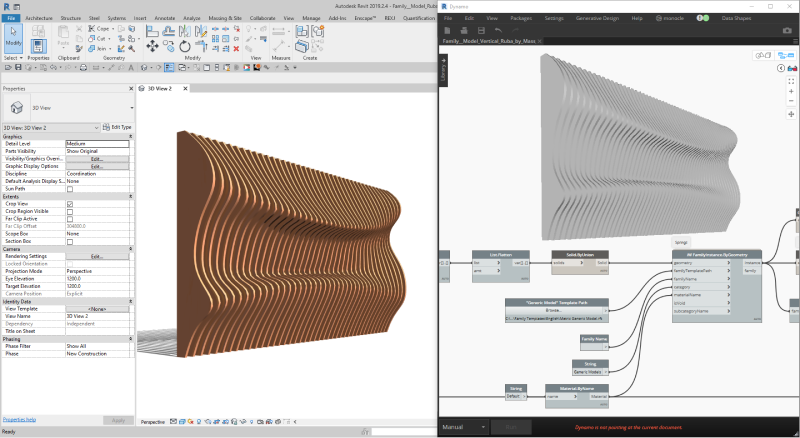Screen dimensions: 800x438
Task: Click the Dynamo save file icon
Action: (x=481, y=31)
